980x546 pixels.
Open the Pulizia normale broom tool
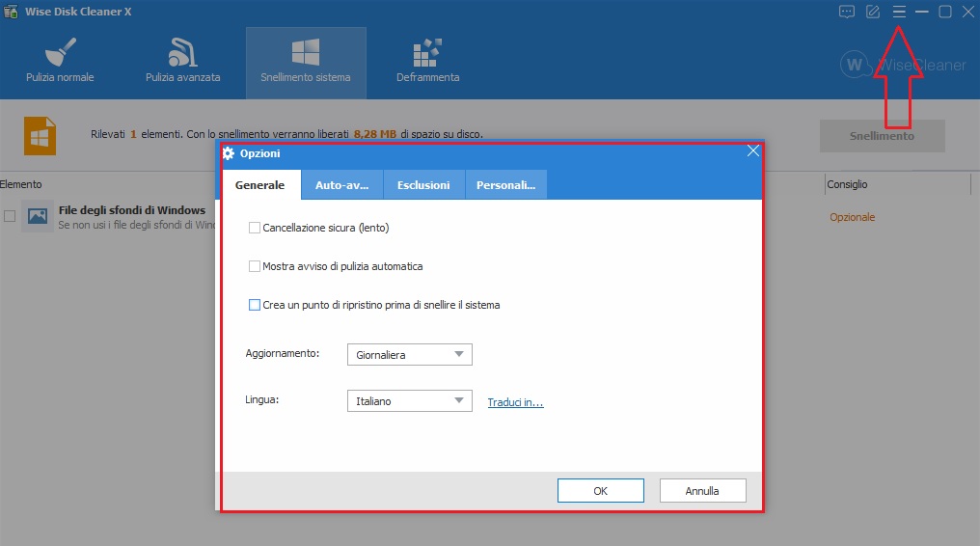pos(60,61)
